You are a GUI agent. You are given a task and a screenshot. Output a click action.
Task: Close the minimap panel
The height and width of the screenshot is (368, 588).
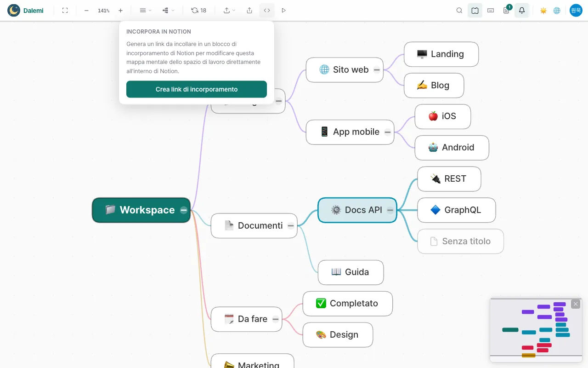(x=576, y=304)
